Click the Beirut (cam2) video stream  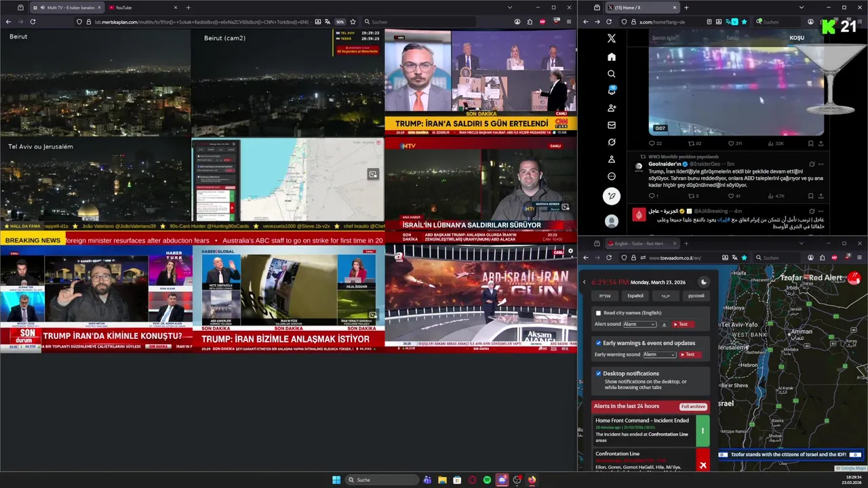point(288,83)
